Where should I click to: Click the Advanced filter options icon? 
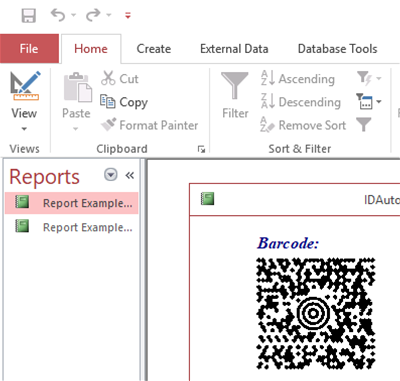pos(364,101)
